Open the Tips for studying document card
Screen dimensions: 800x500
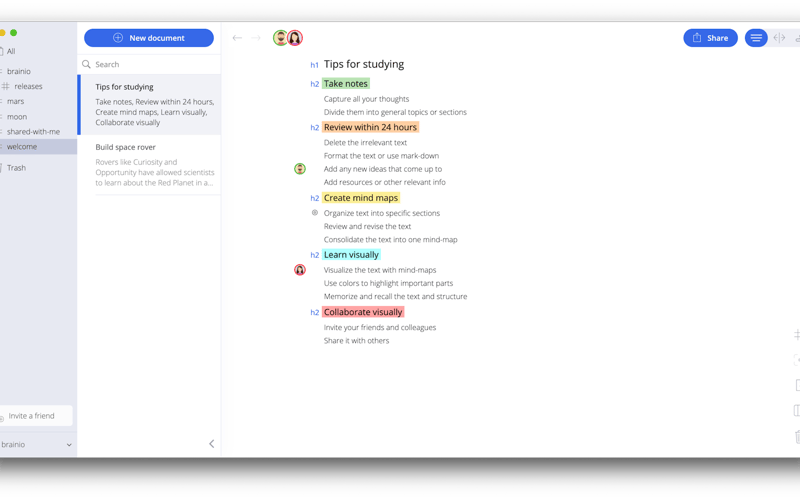pos(149,105)
